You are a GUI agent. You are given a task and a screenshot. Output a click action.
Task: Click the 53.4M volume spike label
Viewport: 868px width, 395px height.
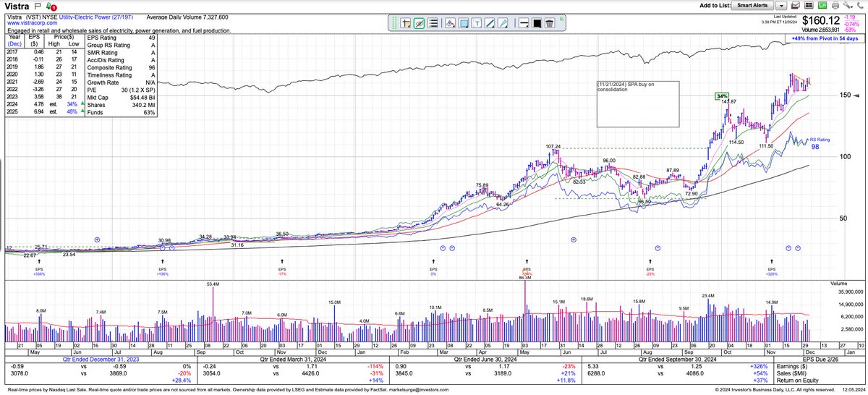click(x=213, y=285)
